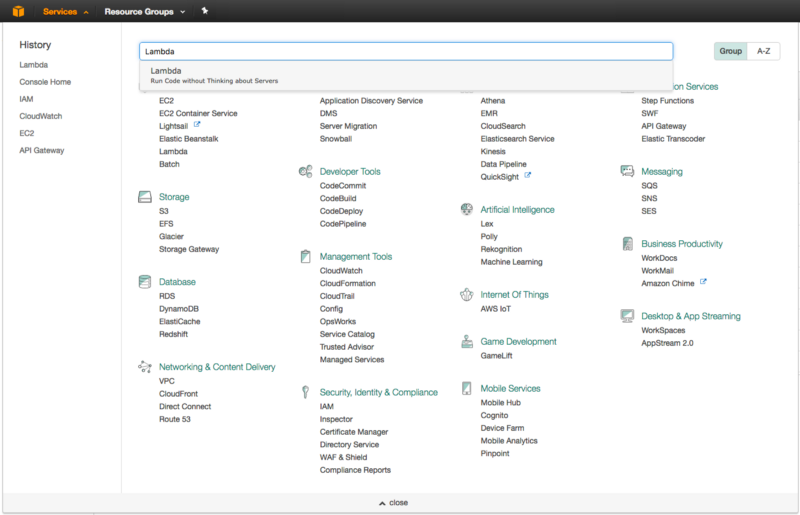Viewport: 800px width, 515px height.
Task: Open the VPC service
Action: 166,381
